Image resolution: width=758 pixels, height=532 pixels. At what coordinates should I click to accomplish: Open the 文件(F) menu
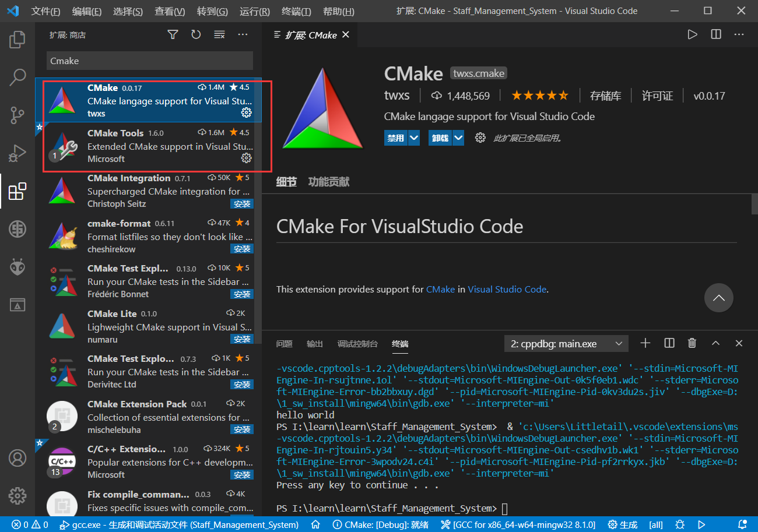(45, 11)
